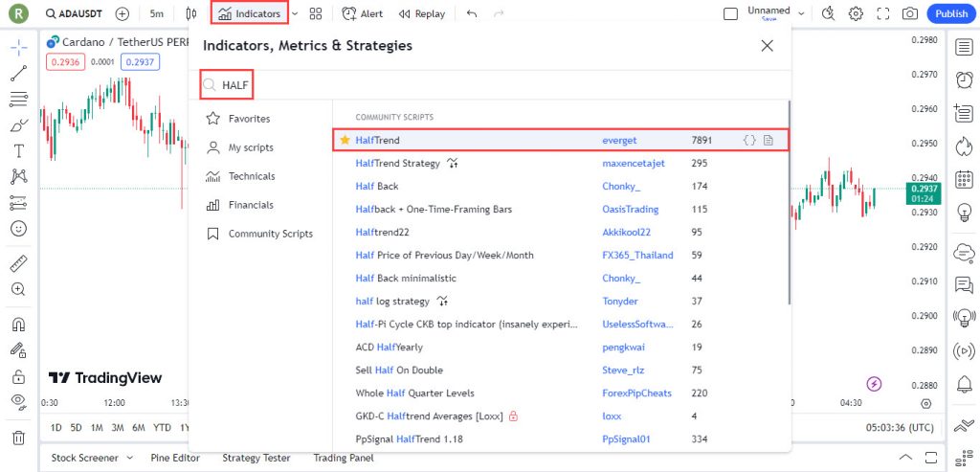Open the 5m timeframe selector

pos(156,13)
